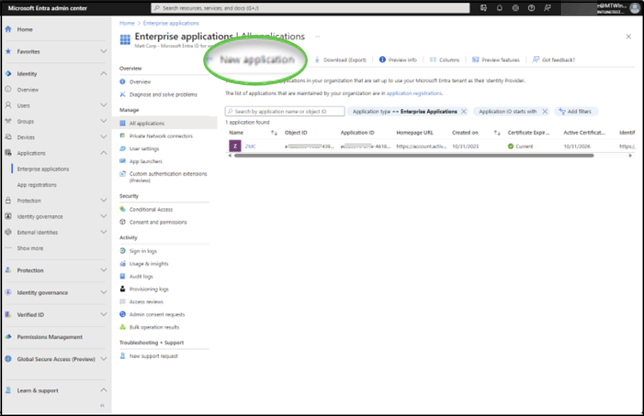644x416 pixels.
Task: Expand Users in the sidebar
Action: pos(104,105)
